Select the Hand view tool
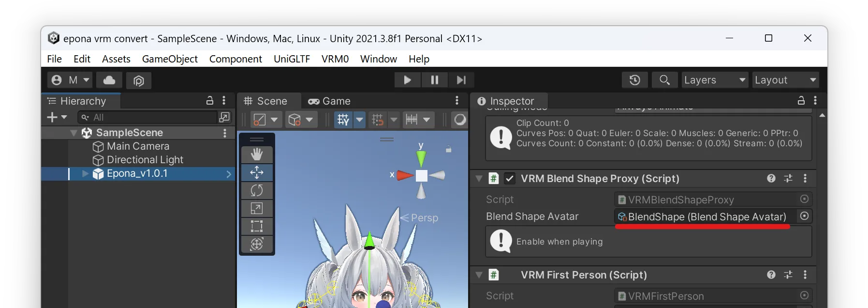This screenshot has height=308, width=868. (x=257, y=154)
